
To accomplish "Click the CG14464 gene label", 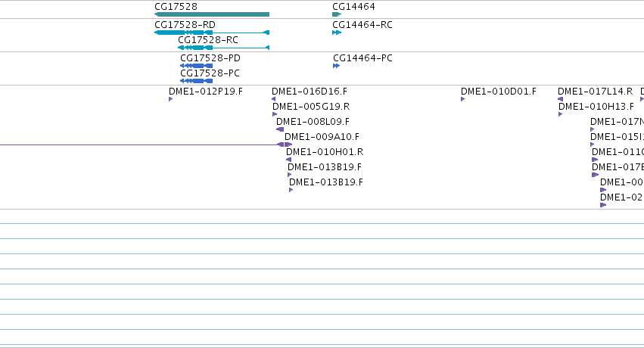I will point(353,7).
